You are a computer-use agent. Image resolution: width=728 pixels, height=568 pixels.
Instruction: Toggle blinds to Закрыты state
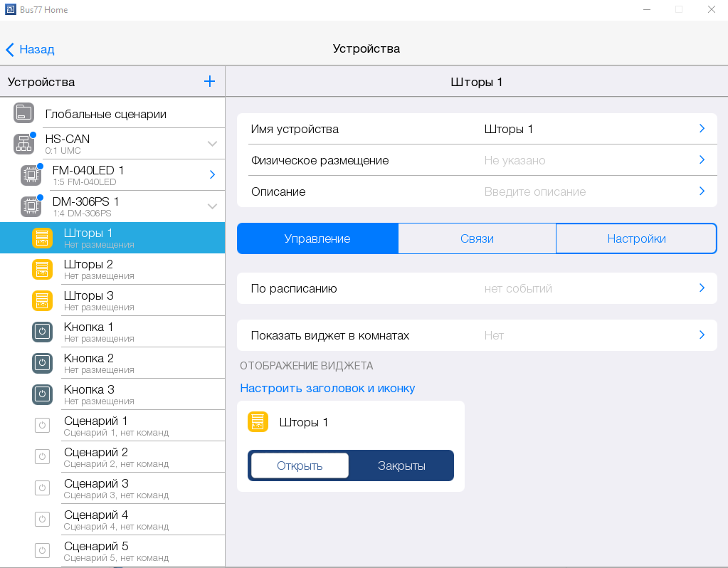[401, 466]
